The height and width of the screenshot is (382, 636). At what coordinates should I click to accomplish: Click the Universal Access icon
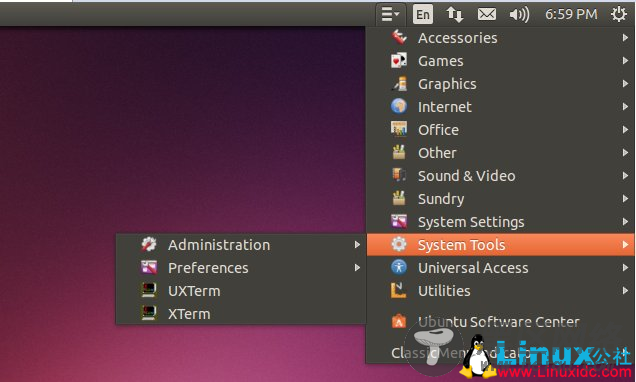click(399, 268)
